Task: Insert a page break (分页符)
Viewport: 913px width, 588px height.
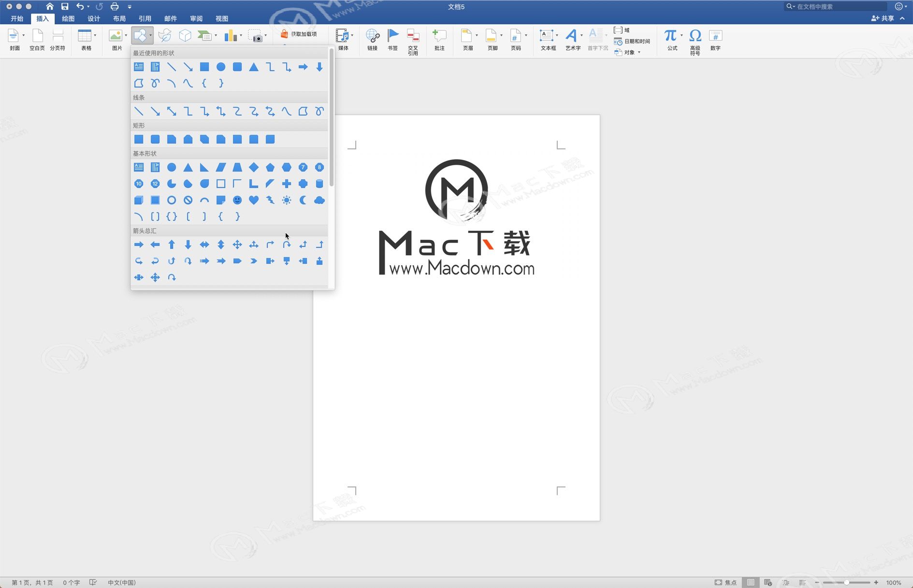Action: point(58,40)
